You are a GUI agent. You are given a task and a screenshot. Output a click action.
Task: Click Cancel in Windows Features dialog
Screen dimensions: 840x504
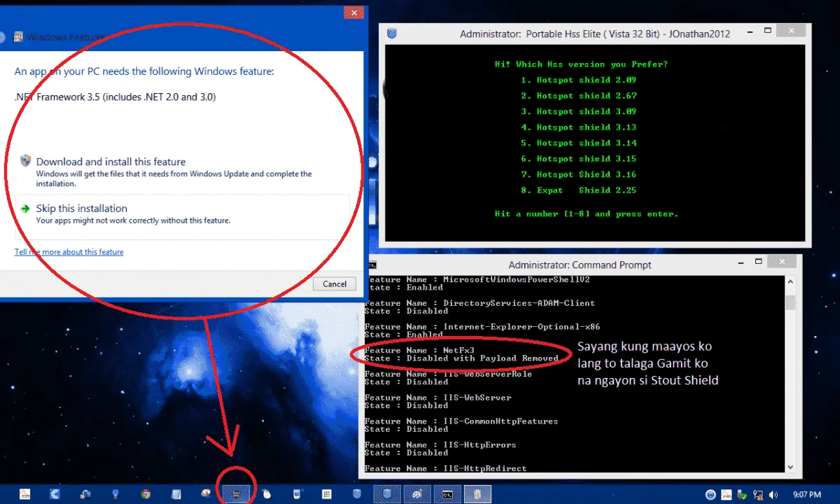(335, 283)
